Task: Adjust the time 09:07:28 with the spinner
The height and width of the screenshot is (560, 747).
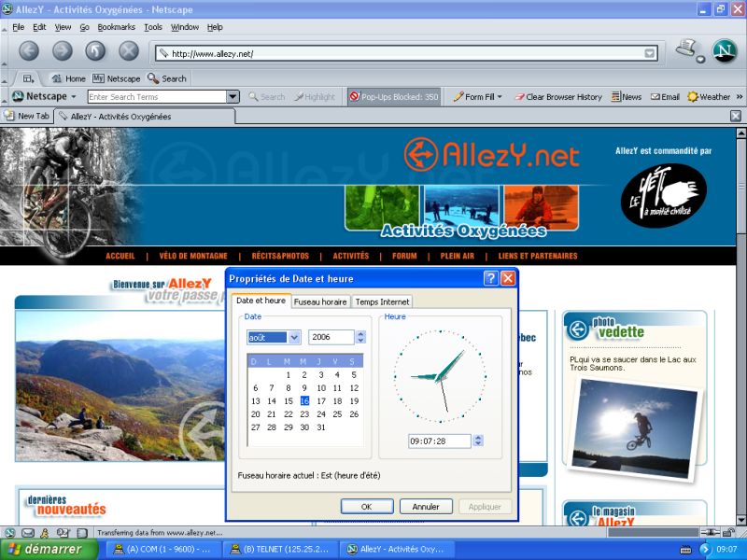Action: [x=478, y=441]
